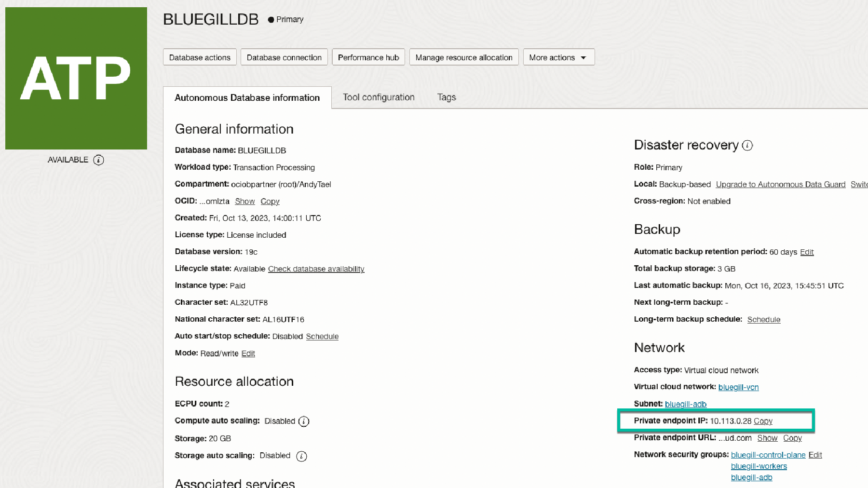Viewport: 868px width, 488px height.
Task: Click the Database actions button
Action: click(x=200, y=57)
